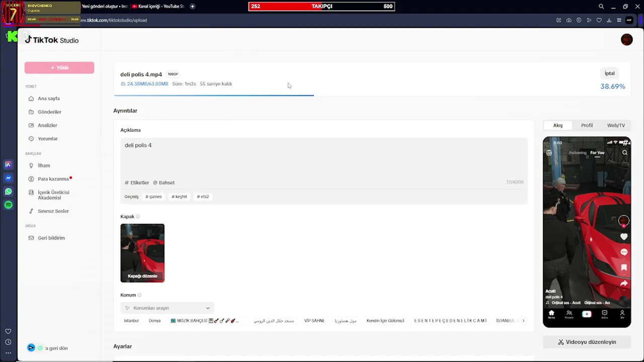Screen dimensions: 644x362
Task: Cancel upload with İptal button
Action: coord(610,73)
